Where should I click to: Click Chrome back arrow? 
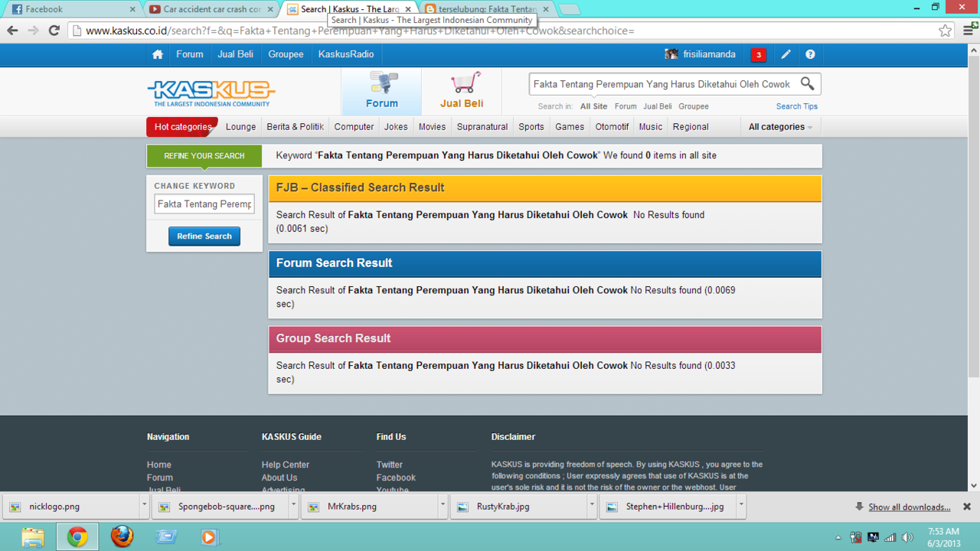pyautogui.click(x=12, y=31)
